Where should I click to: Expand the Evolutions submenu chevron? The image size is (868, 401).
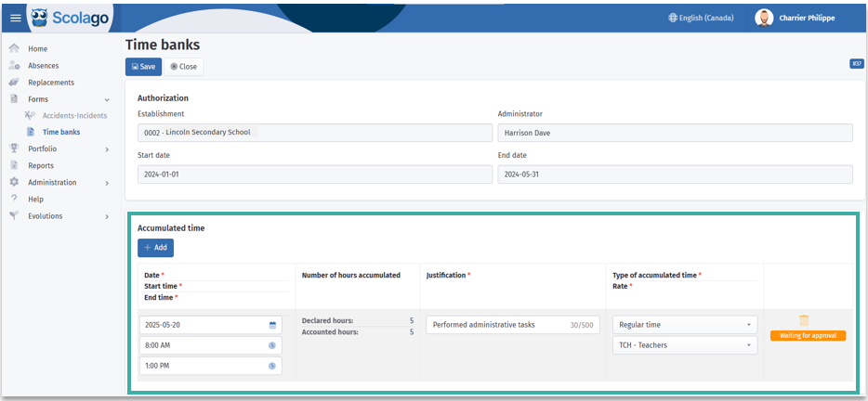coord(107,217)
